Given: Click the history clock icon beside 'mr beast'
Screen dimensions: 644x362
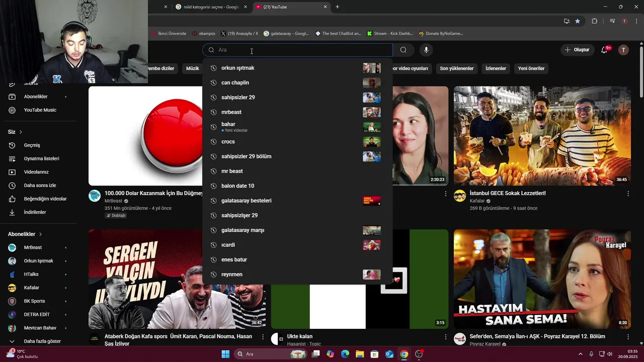Looking at the screenshot, I should (x=213, y=171).
